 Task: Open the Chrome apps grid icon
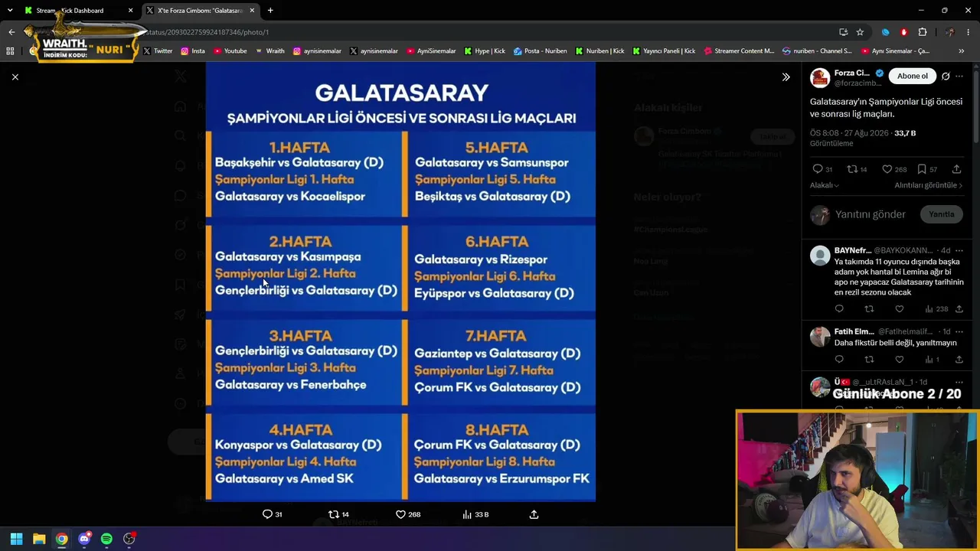[x=10, y=51]
